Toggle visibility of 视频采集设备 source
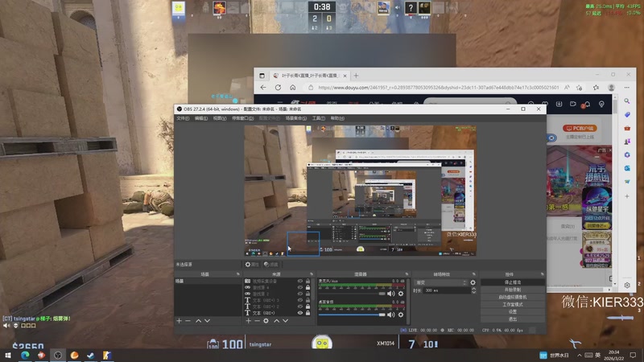This screenshot has width=644, height=362. click(x=299, y=281)
